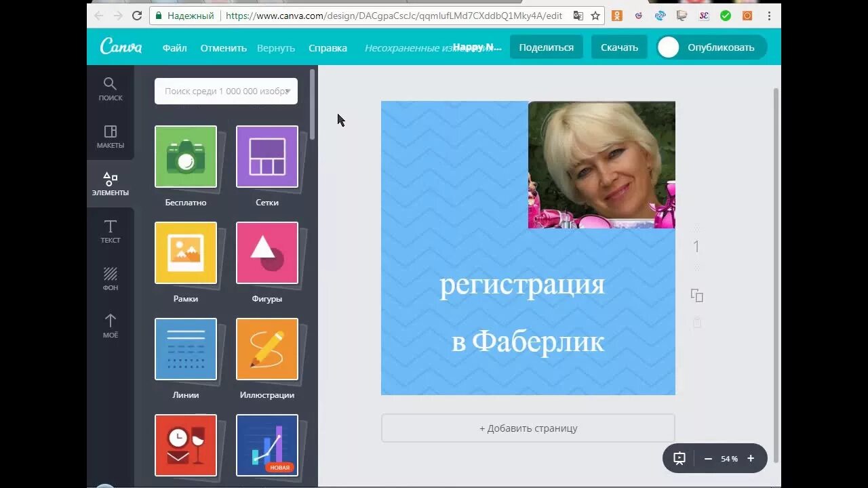Open the Search (Поиск) sidebar panel
This screenshot has height=488, width=868.
coord(111,89)
